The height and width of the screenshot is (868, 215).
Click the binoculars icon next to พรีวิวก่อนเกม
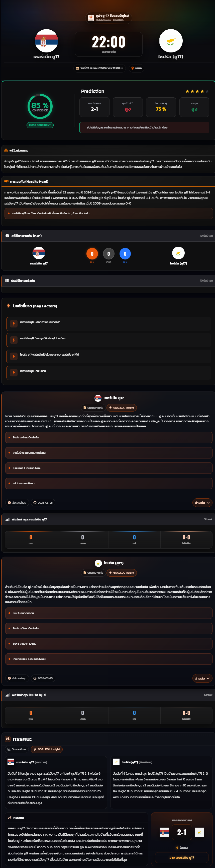click(x=6, y=150)
